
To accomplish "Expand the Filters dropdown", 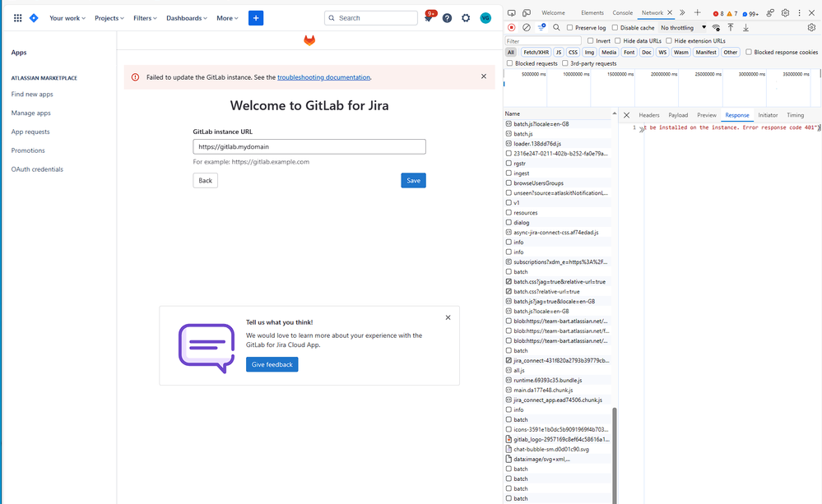I will pyautogui.click(x=145, y=18).
